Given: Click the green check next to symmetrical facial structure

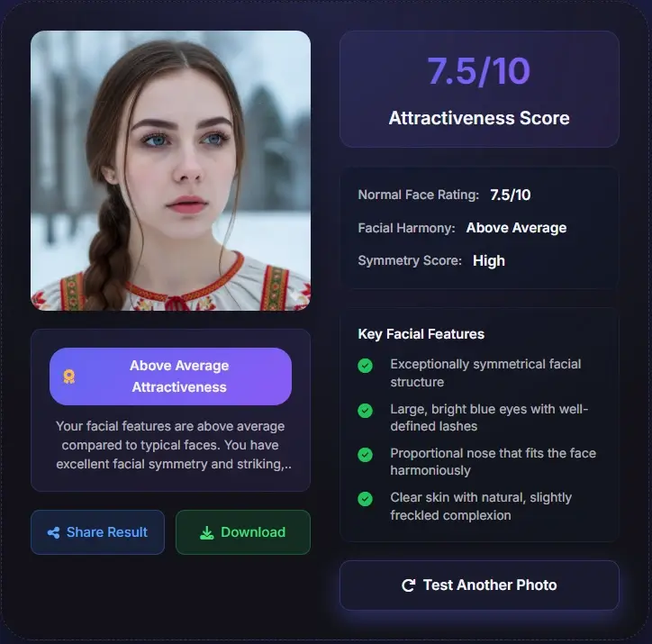Looking at the screenshot, I should point(365,366).
